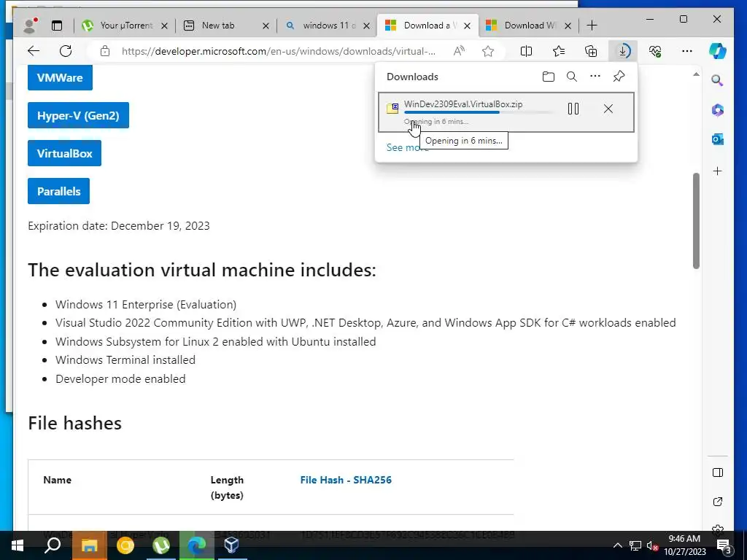Click the Name column header
Screen dimensions: 747x560
pyautogui.click(x=57, y=480)
